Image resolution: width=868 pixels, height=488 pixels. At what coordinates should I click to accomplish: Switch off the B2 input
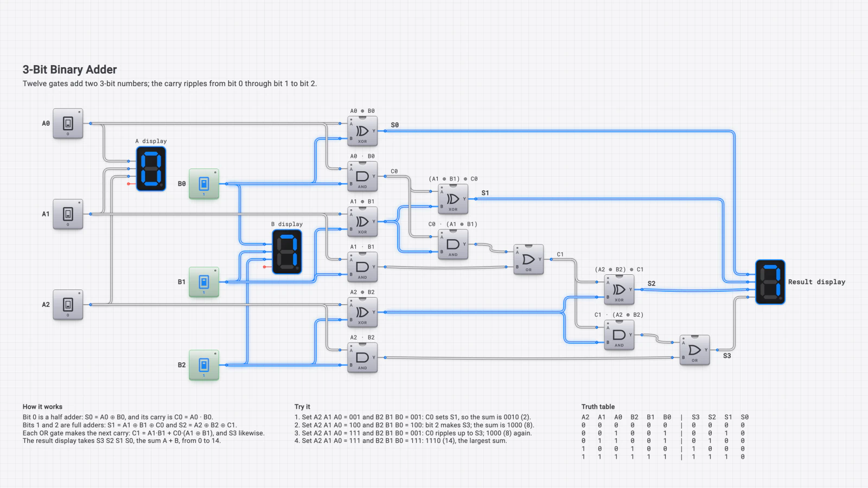(204, 365)
